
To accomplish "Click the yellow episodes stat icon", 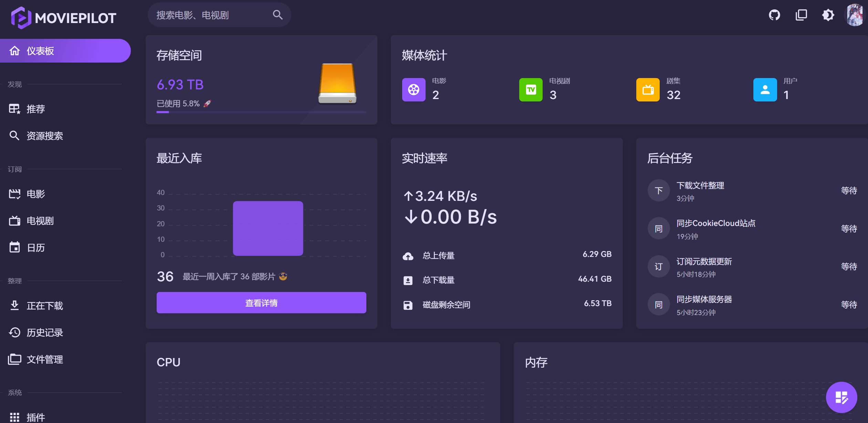I will (x=648, y=90).
